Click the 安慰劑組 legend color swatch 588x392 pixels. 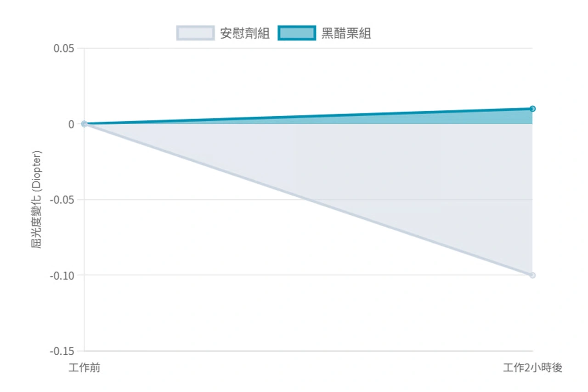(x=195, y=33)
